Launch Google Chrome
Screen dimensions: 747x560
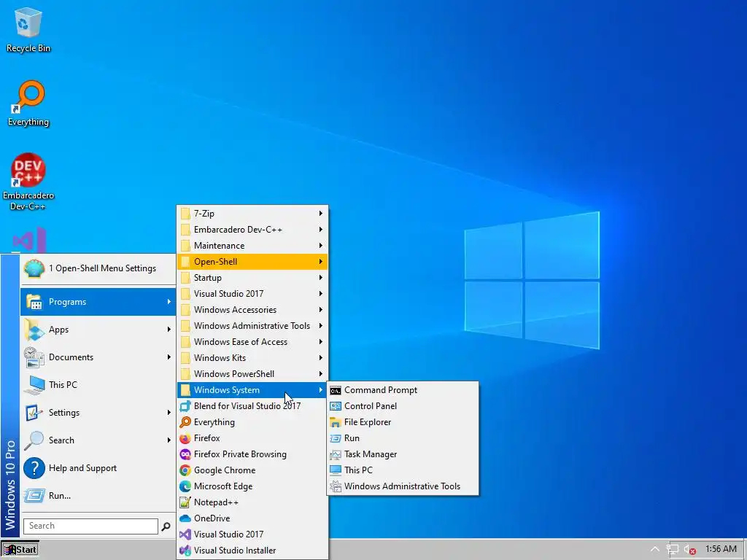pyautogui.click(x=252, y=470)
